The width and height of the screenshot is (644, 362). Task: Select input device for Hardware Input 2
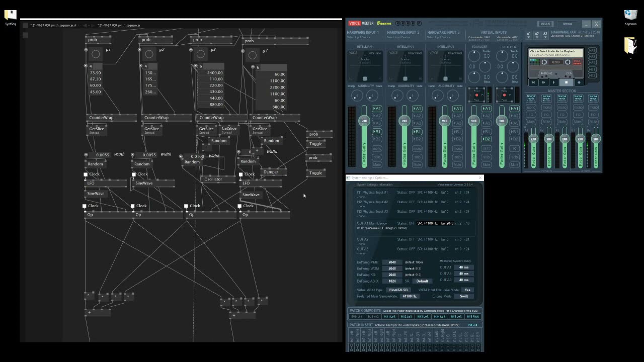coord(398,37)
